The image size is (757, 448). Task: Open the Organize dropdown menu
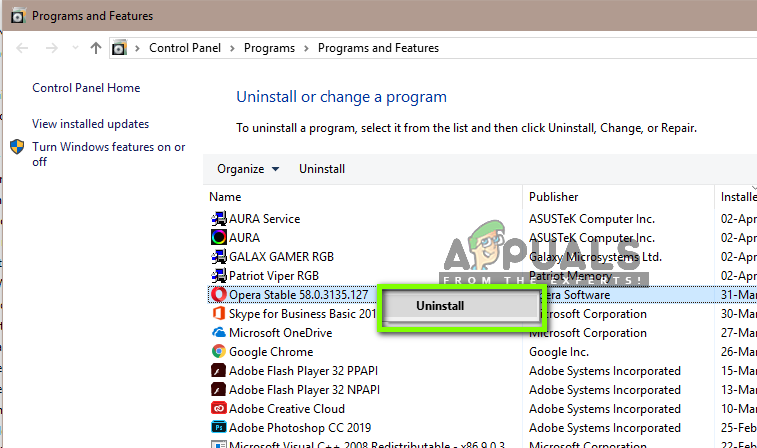(248, 169)
